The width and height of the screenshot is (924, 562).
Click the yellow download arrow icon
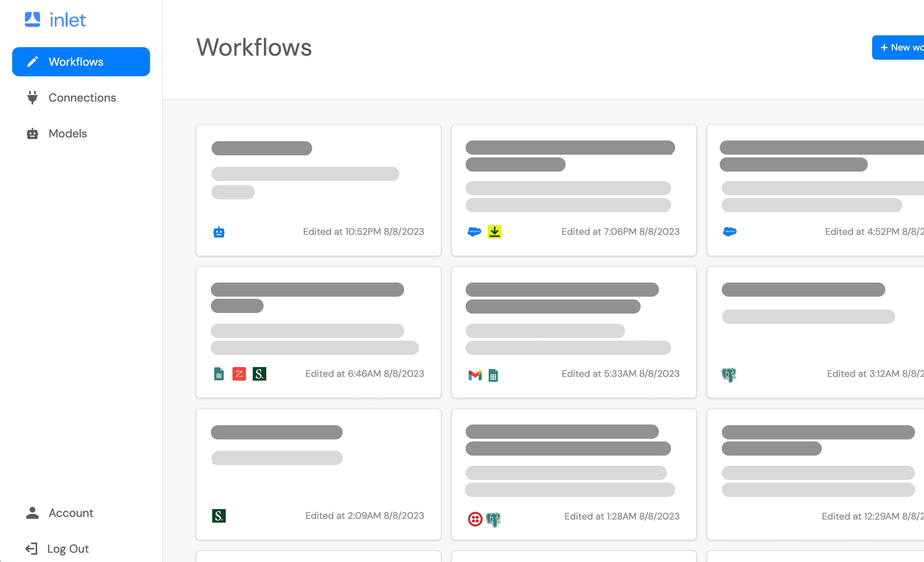pos(495,231)
